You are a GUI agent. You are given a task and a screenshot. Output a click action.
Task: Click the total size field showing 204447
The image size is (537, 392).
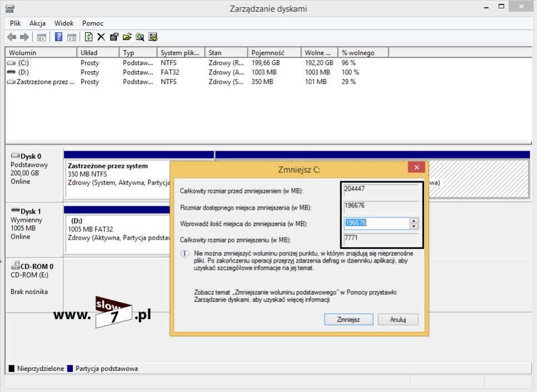click(x=381, y=190)
